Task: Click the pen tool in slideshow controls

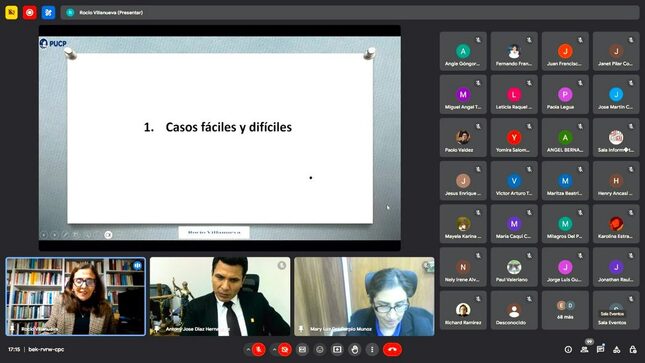Action: (65, 235)
